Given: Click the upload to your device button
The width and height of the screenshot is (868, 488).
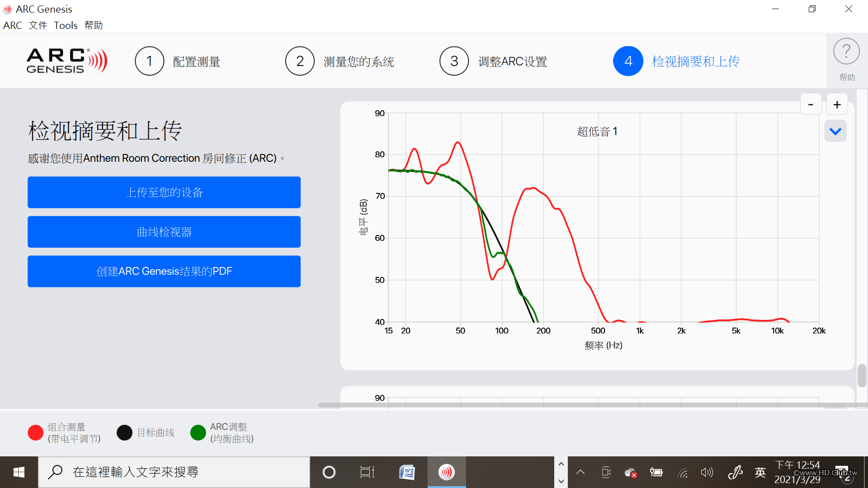Looking at the screenshot, I should point(164,192).
